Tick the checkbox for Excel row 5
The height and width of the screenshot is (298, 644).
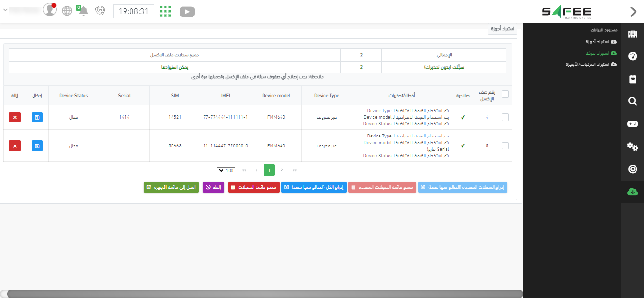coord(505,146)
